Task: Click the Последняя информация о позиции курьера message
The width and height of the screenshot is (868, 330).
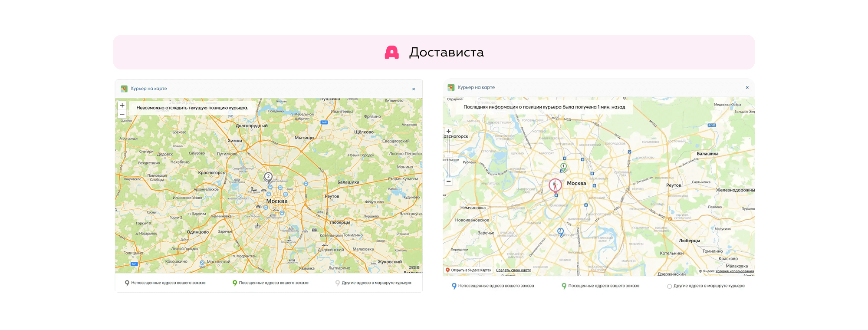Action: (544, 107)
